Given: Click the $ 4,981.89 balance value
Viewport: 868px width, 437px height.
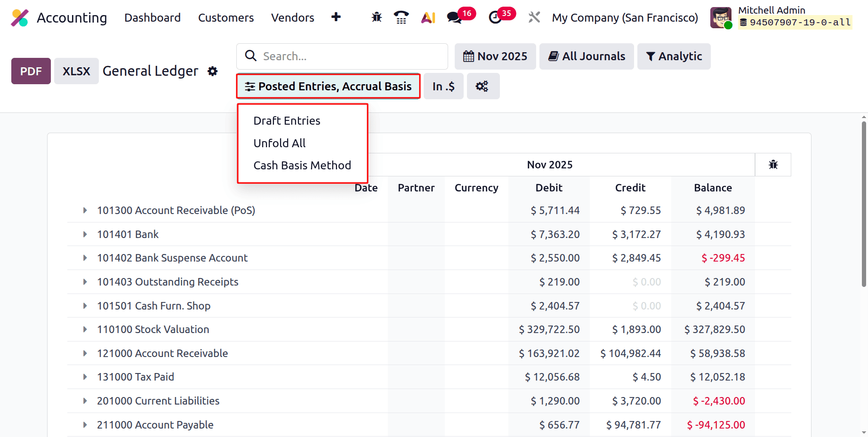Looking at the screenshot, I should pos(721,210).
